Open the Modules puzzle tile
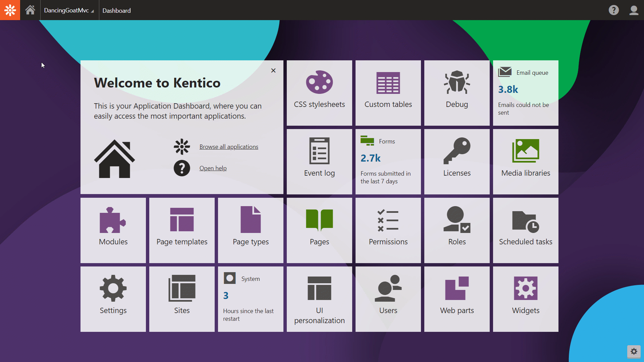 point(113,230)
